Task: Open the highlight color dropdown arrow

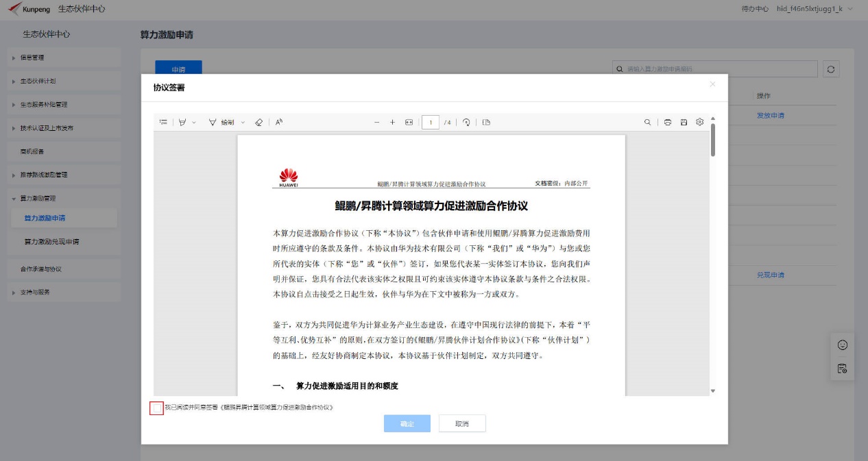Action: [x=194, y=122]
